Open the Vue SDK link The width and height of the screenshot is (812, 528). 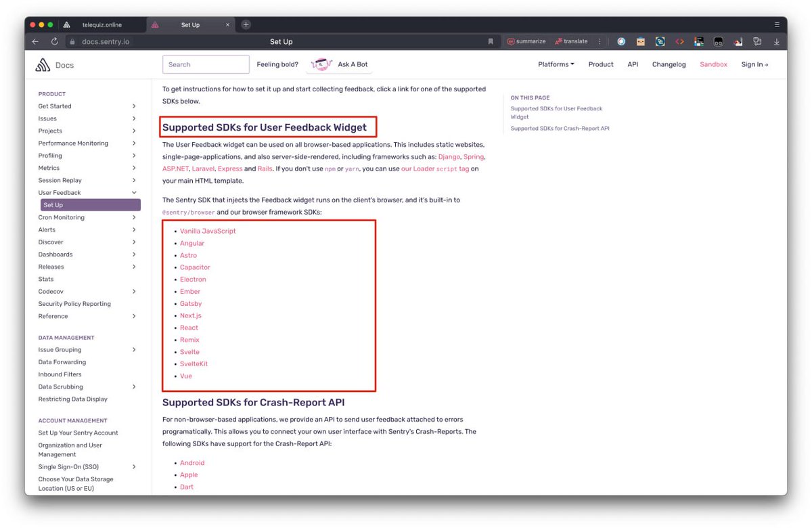tap(186, 376)
